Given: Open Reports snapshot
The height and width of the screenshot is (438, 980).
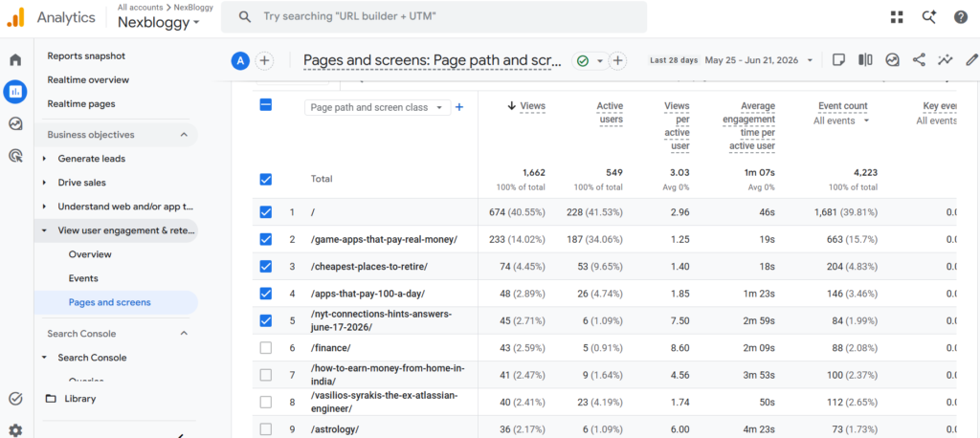Looking at the screenshot, I should coord(86,55).
